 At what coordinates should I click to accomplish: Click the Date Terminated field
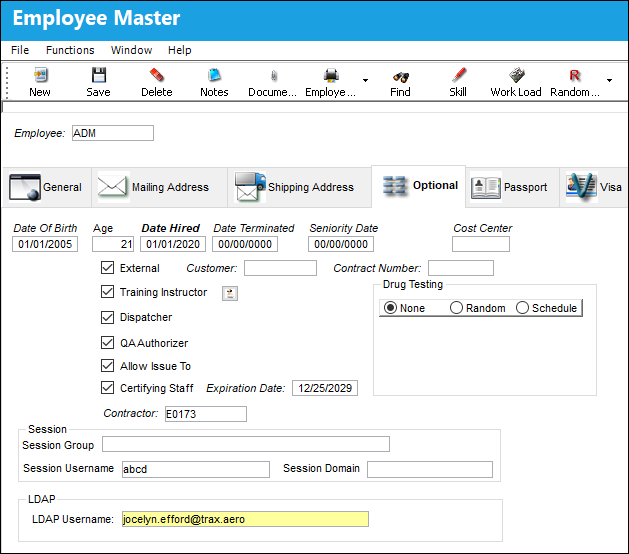[x=245, y=244]
